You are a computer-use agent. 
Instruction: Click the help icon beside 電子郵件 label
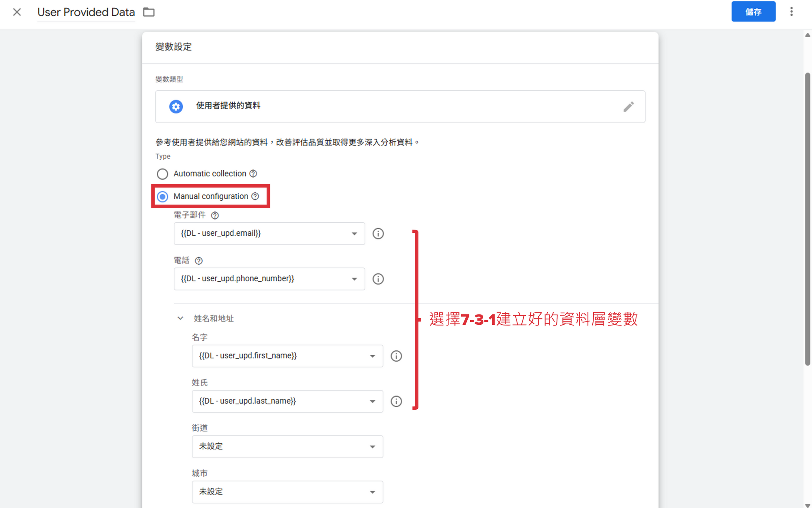[215, 215]
